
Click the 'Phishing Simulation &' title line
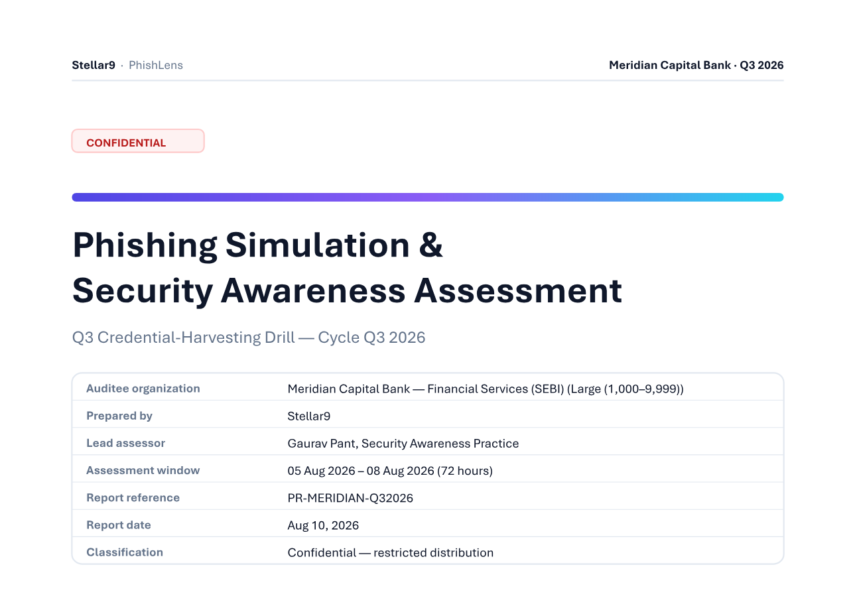click(x=258, y=245)
